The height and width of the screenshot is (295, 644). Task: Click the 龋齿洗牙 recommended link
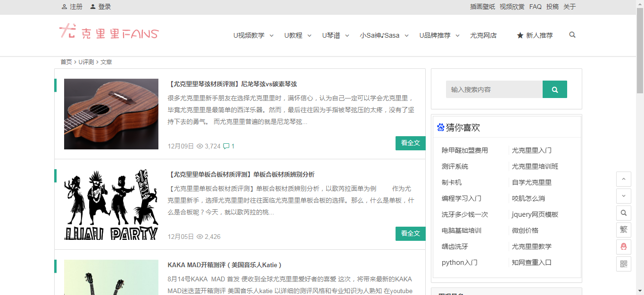455,246
